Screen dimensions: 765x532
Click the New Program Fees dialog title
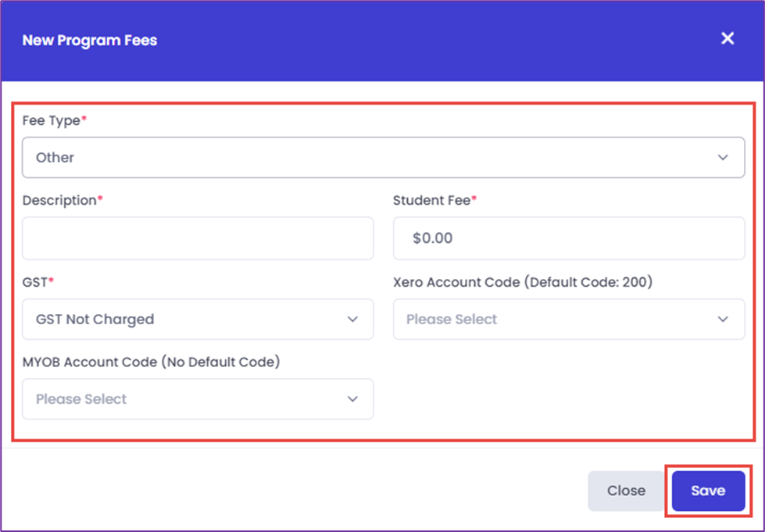(x=90, y=41)
